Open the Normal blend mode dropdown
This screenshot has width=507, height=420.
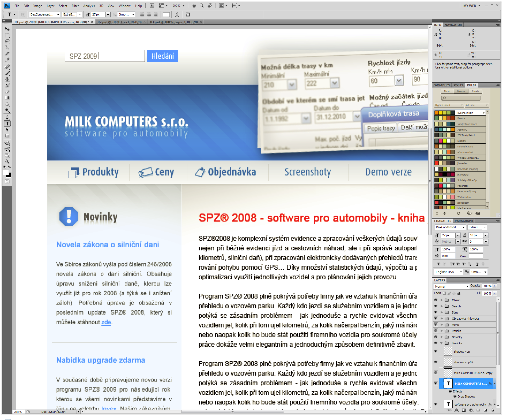(x=452, y=286)
